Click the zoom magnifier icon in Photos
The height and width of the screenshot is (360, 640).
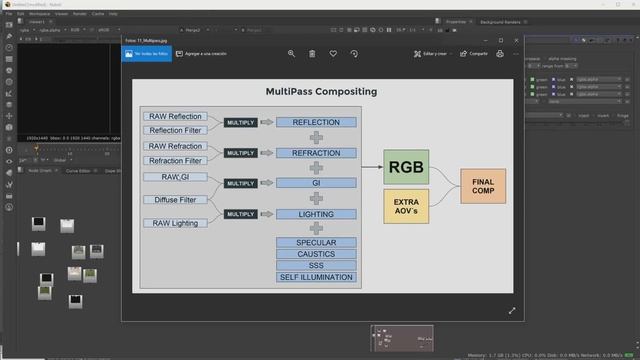point(291,53)
